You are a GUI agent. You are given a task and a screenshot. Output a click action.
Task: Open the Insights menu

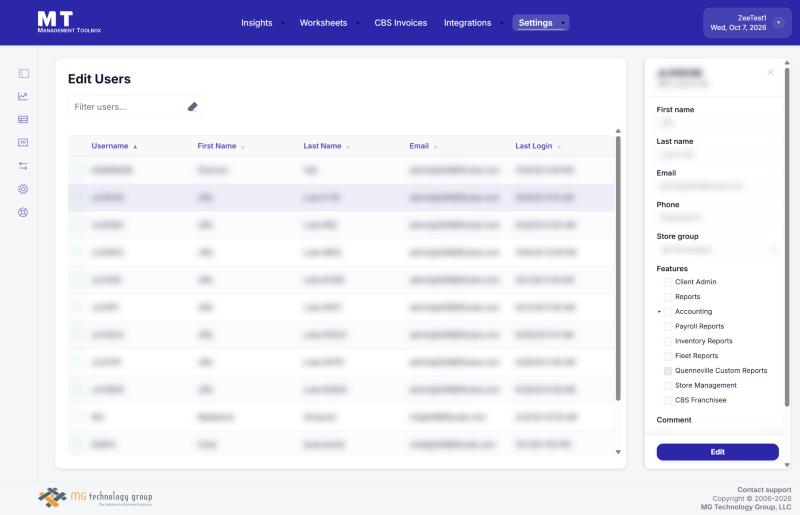tap(257, 23)
